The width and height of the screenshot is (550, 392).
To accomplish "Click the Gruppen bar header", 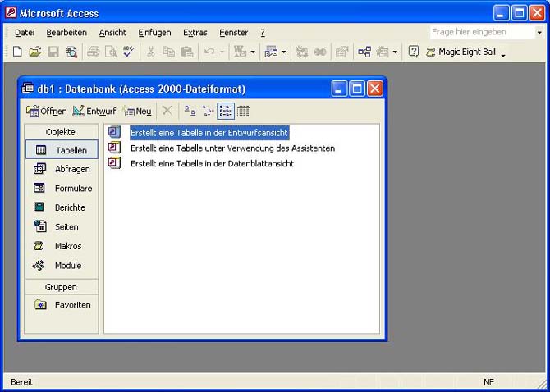I will click(x=61, y=287).
